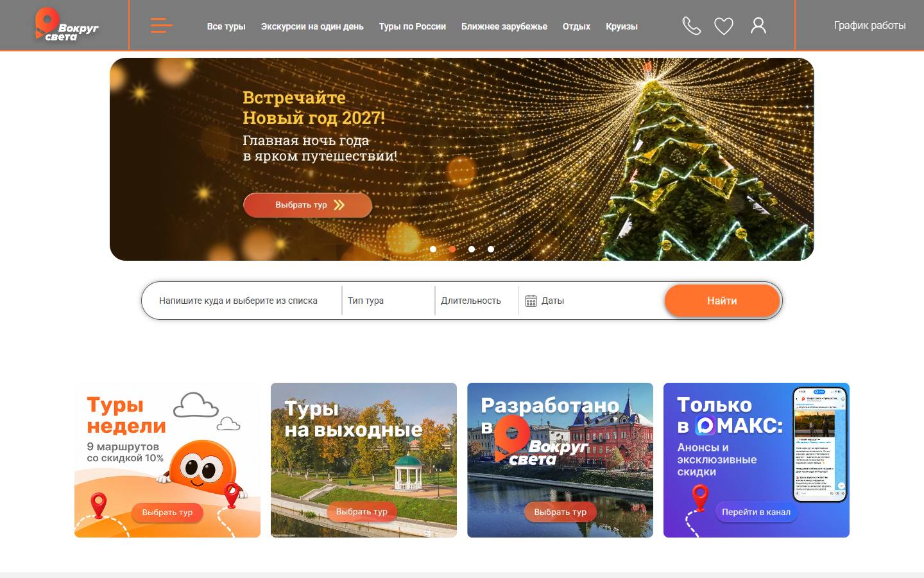
Task: Open the Тип тура dropdown
Action: point(388,301)
